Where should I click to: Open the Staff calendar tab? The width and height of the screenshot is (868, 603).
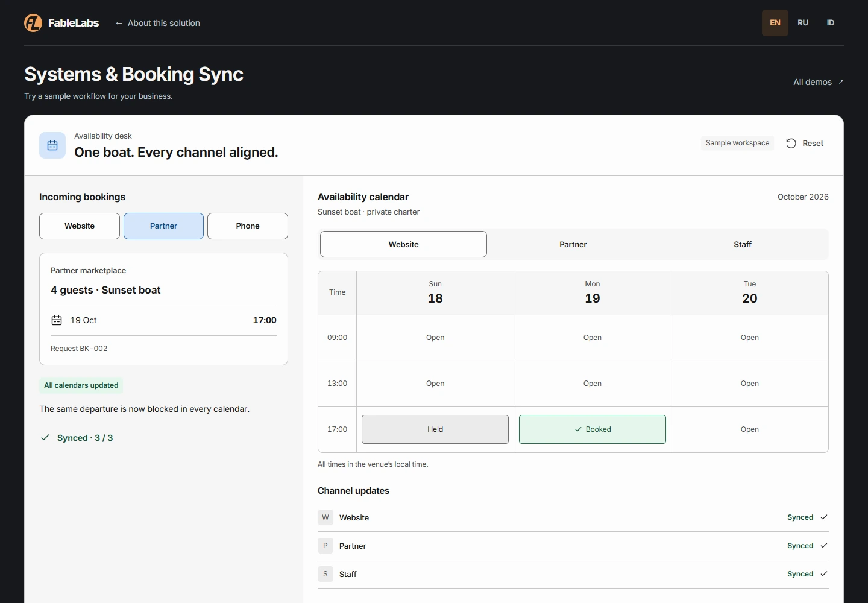(x=743, y=244)
